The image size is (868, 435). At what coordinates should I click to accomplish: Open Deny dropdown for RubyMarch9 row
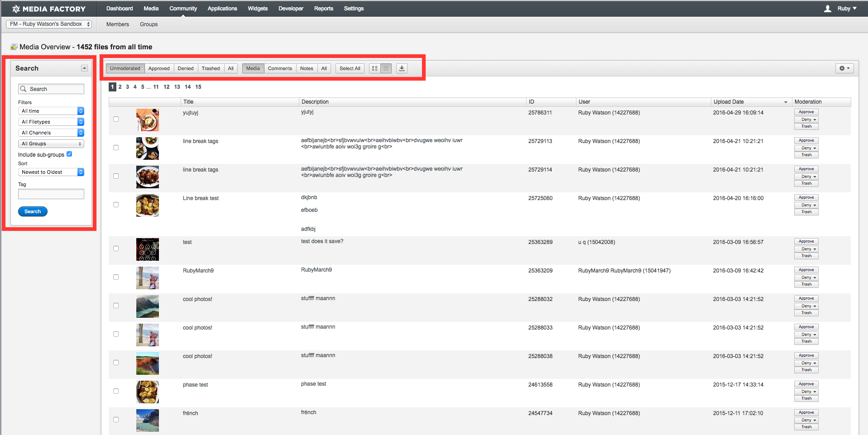click(806, 277)
